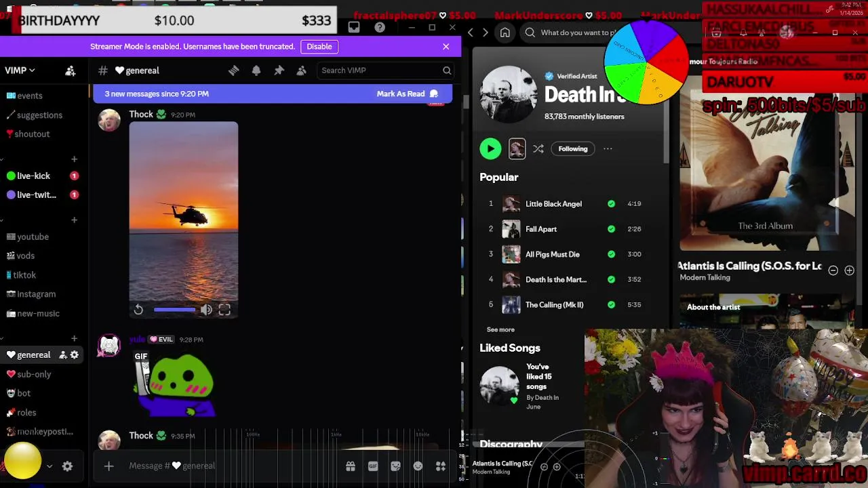
Task: Open helicopter video in fullscreen
Action: [x=224, y=310]
